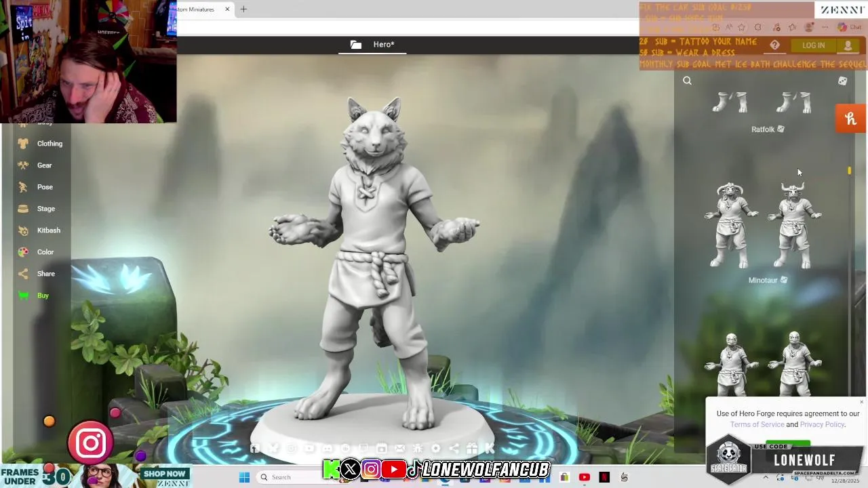Click the LOG IN button
The height and width of the screenshot is (488, 868).
[813, 45]
